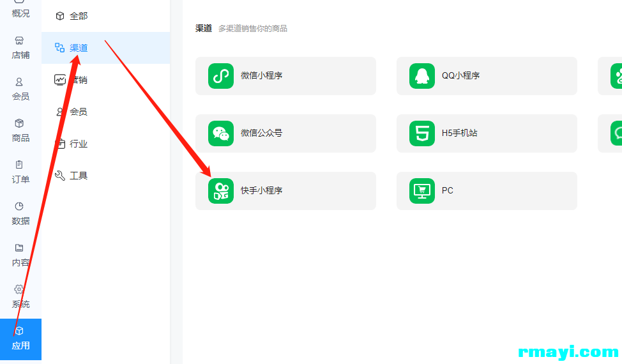Open 应用 in the left sidebar
622x364 pixels.
coord(20,339)
